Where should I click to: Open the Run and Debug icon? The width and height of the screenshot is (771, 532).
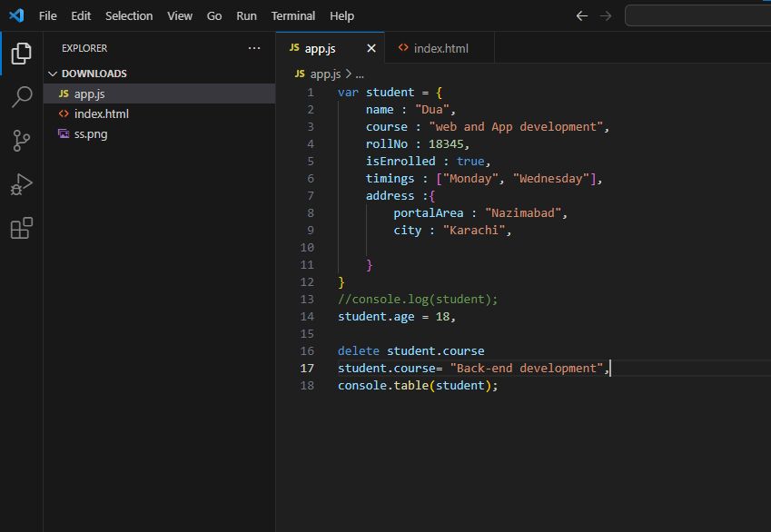[x=21, y=184]
